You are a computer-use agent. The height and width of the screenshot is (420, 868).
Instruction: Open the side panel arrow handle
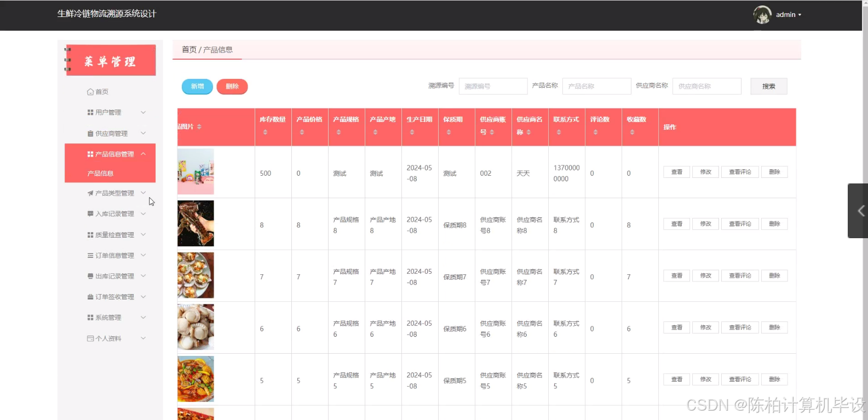[858, 211]
